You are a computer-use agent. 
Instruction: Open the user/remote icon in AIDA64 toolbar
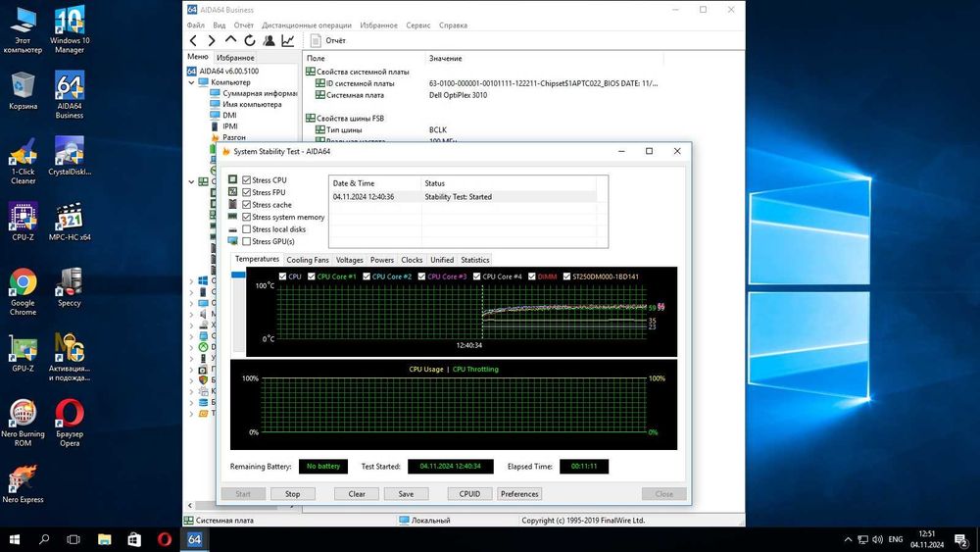269,40
